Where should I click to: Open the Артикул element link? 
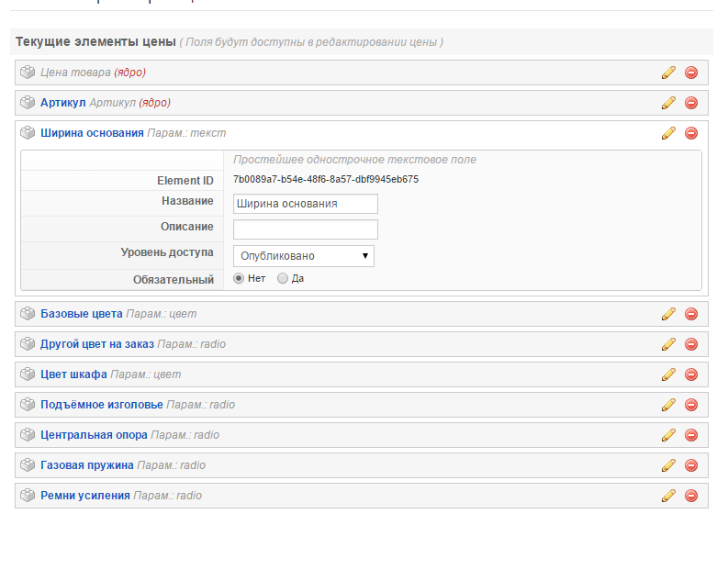click(62, 103)
